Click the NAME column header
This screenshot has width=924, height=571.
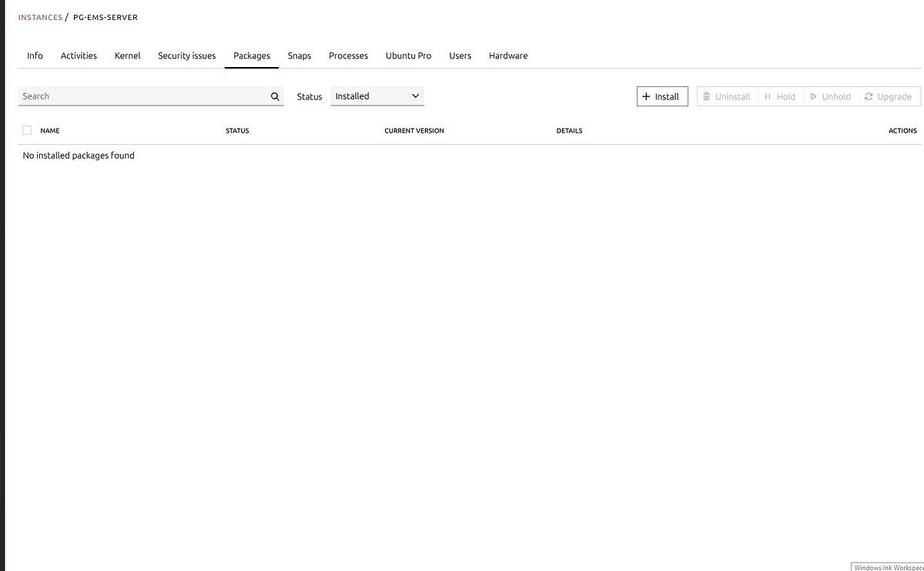(50, 131)
